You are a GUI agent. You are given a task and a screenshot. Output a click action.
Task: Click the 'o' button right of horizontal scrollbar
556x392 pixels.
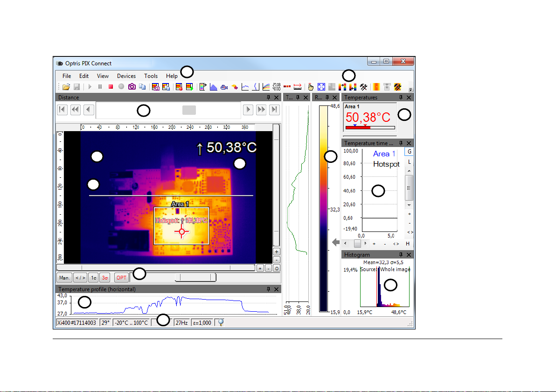click(277, 268)
